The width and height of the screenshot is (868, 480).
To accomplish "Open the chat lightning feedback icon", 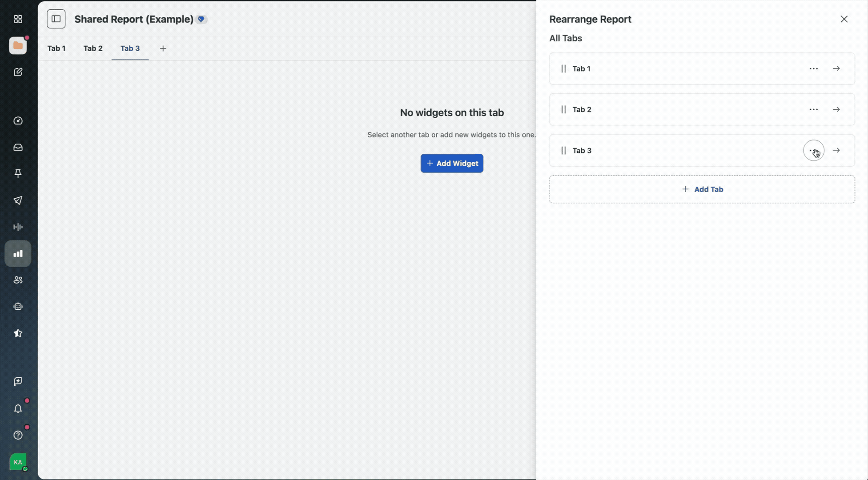I will point(18,382).
